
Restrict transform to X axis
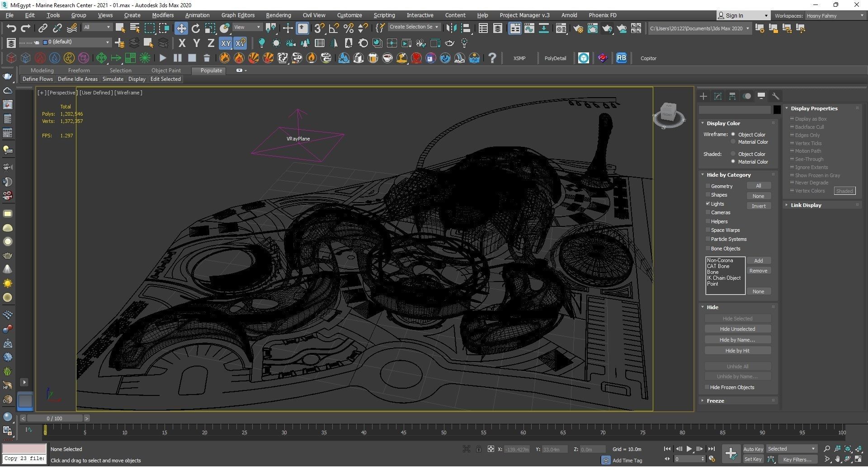[182, 43]
